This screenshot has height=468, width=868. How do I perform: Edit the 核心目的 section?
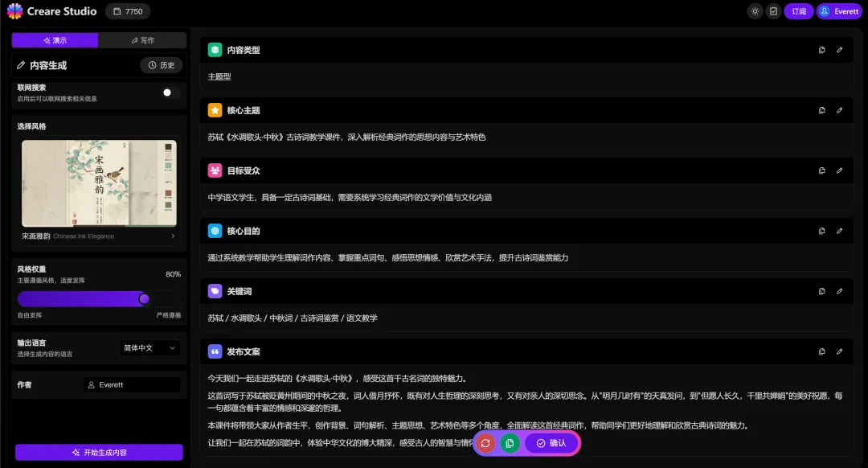[x=840, y=231]
